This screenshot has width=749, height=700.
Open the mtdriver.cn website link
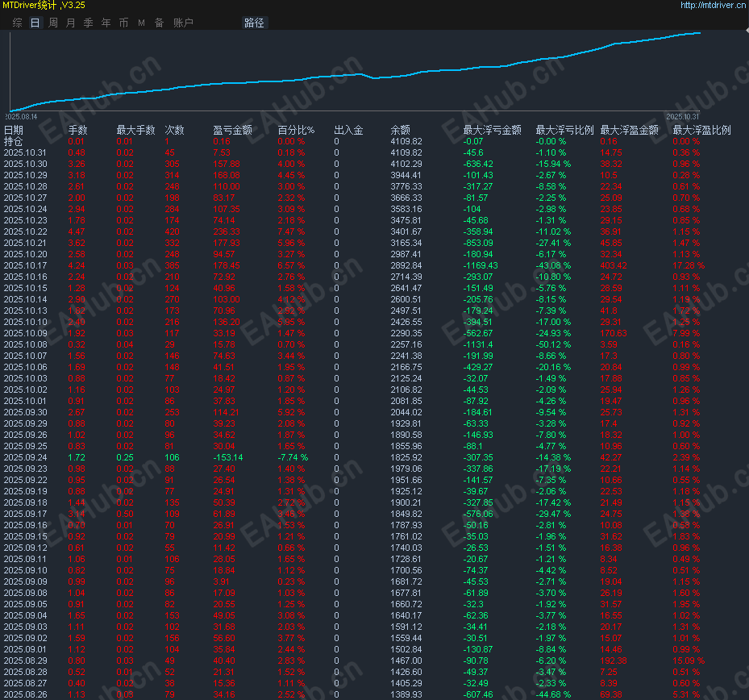pos(713,6)
